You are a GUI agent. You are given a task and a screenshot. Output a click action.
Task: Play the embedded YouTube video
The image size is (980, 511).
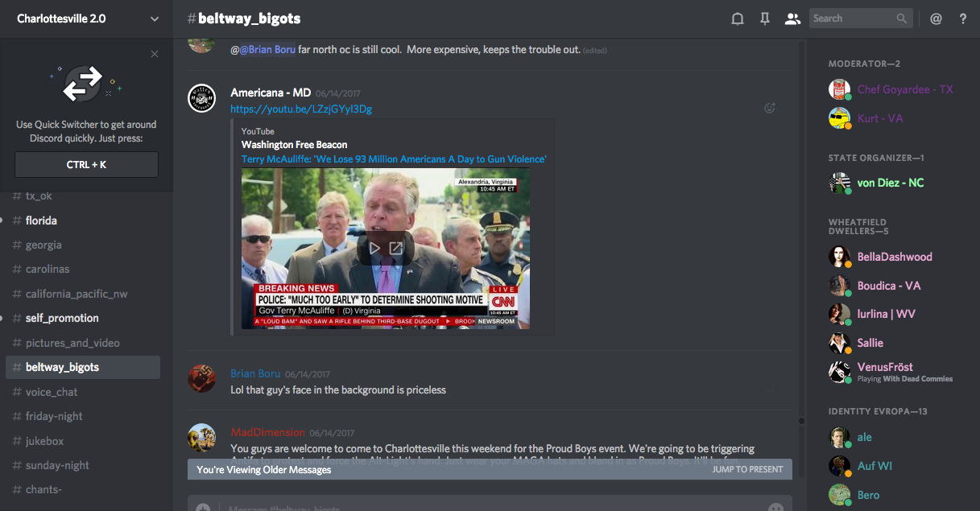375,248
